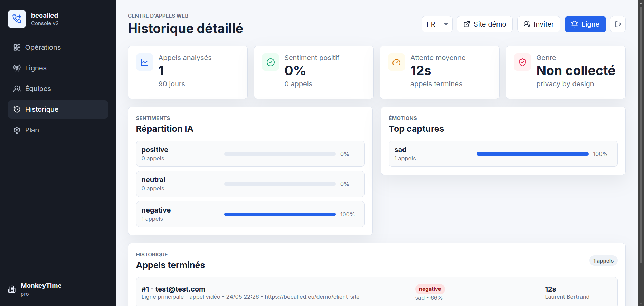The width and height of the screenshot is (644, 306).
Task: Click the 12s average wait value
Action: (x=420, y=71)
